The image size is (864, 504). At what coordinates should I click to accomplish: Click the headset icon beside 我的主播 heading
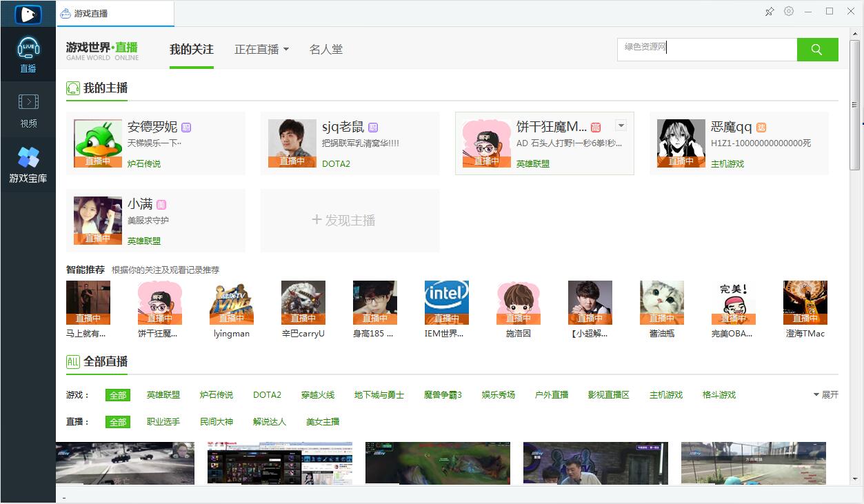[72, 88]
